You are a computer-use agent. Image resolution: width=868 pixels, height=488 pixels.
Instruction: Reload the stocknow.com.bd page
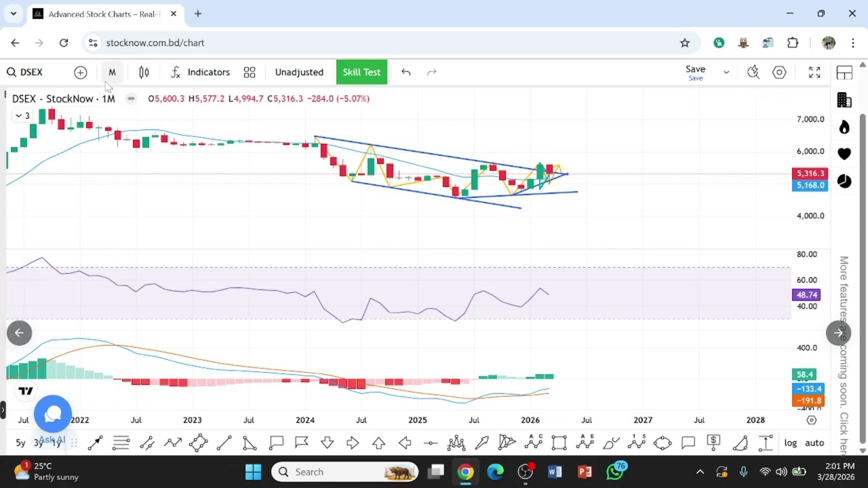[64, 43]
